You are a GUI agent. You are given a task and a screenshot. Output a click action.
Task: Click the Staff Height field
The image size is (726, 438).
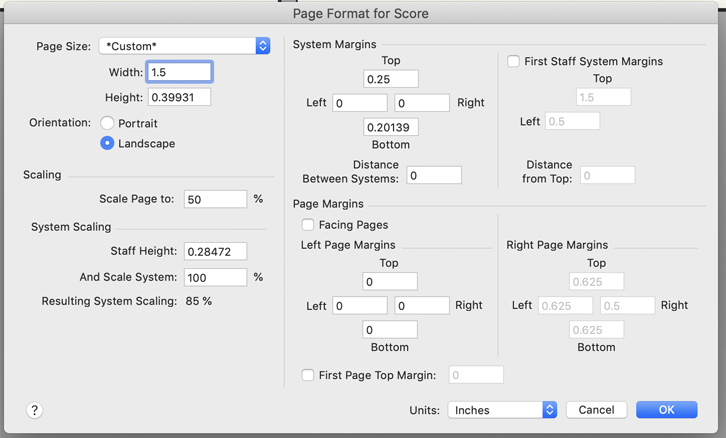click(x=215, y=252)
